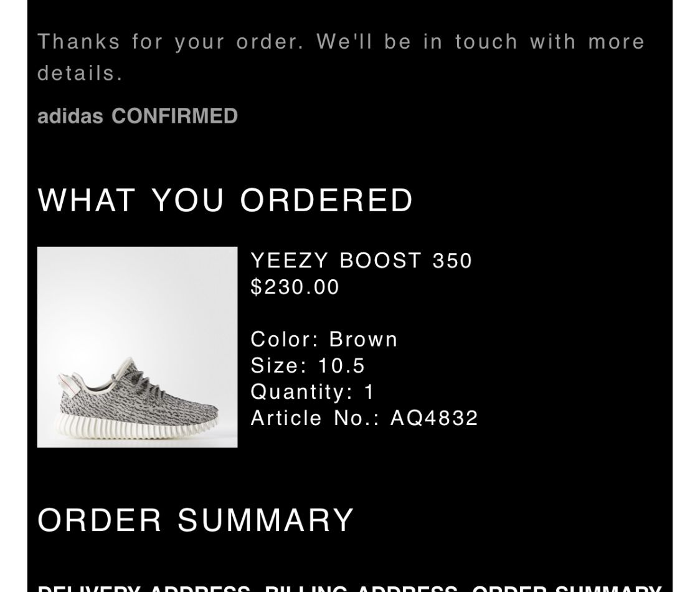
Task: Select the WHAT YOU ORDERED heading
Action: [225, 199]
